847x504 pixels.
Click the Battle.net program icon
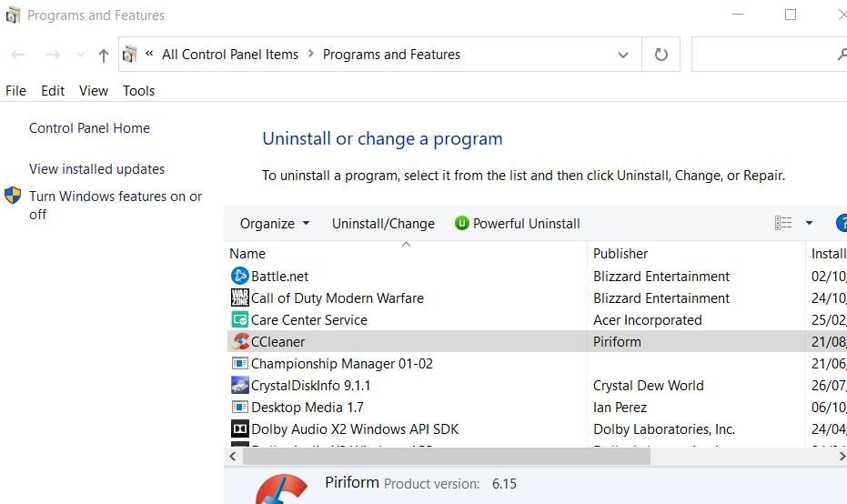click(x=239, y=276)
